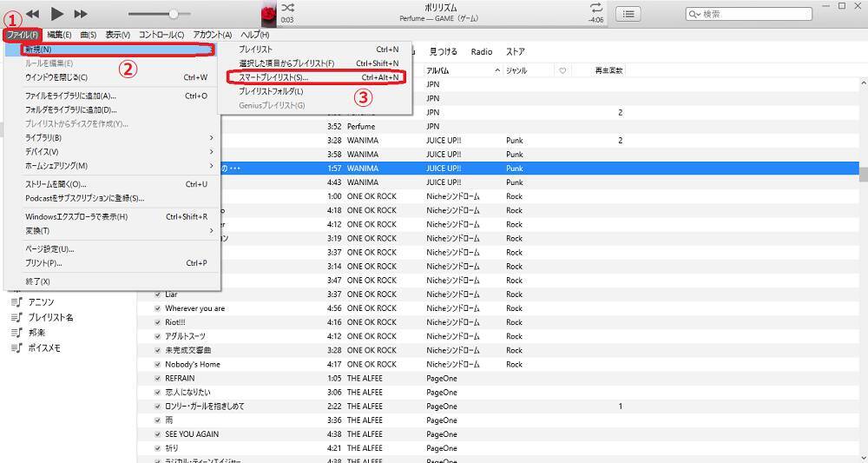
Task: Open the Up Next list icon
Action: pyautogui.click(x=628, y=14)
